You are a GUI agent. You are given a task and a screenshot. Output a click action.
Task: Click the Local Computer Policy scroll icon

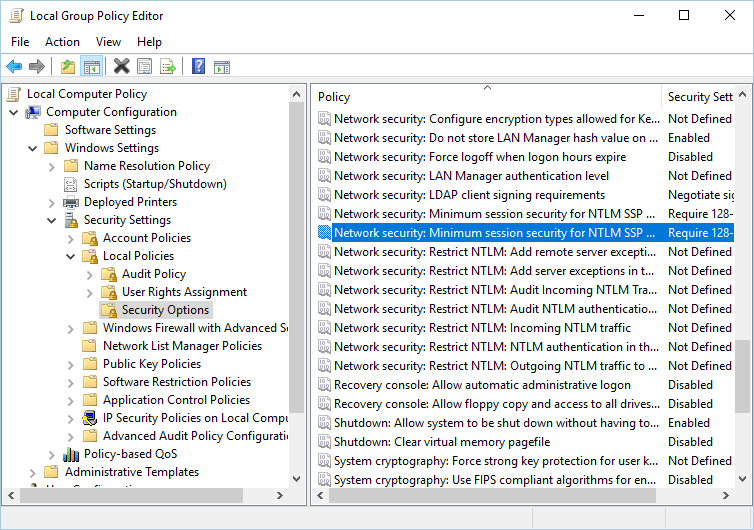coord(13,94)
